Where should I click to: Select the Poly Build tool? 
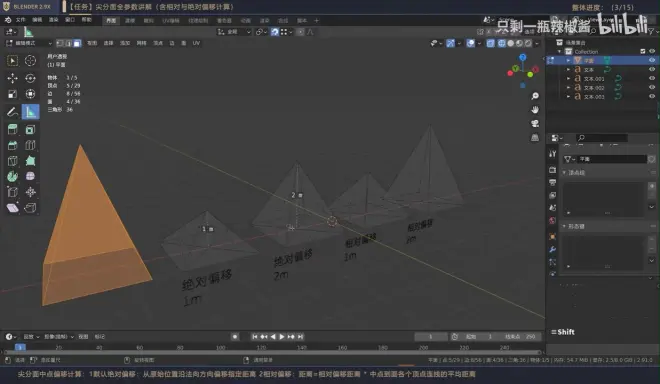click(30, 161)
